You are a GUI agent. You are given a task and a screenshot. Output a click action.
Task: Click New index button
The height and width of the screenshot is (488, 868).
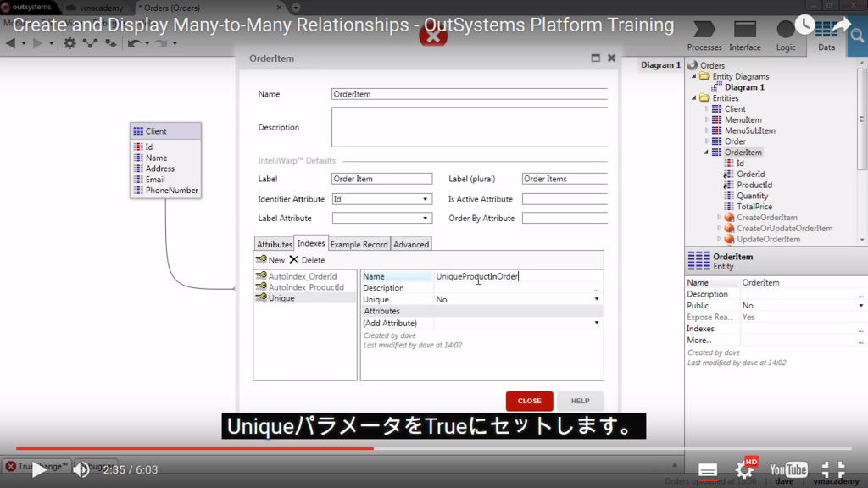point(270,259)
